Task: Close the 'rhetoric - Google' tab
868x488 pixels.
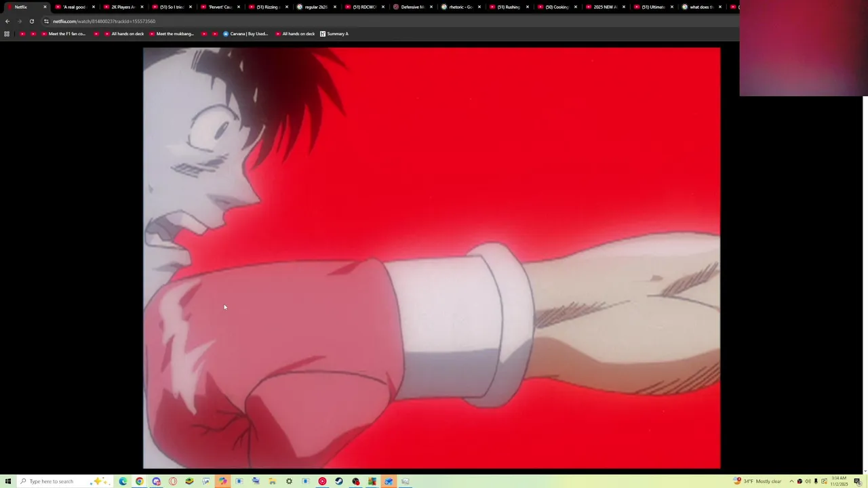Action: [x=479, y=7]
